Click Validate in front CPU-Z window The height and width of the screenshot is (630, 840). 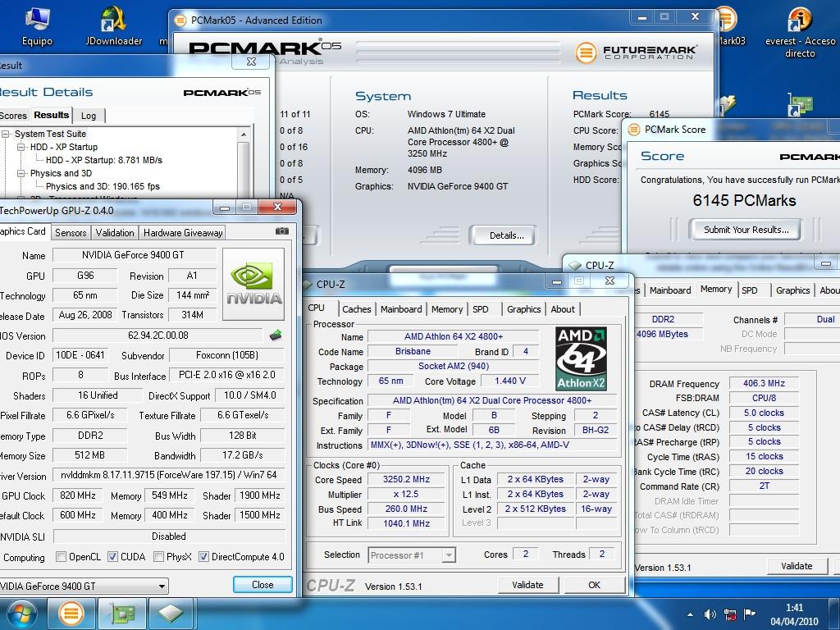(527, 585)
